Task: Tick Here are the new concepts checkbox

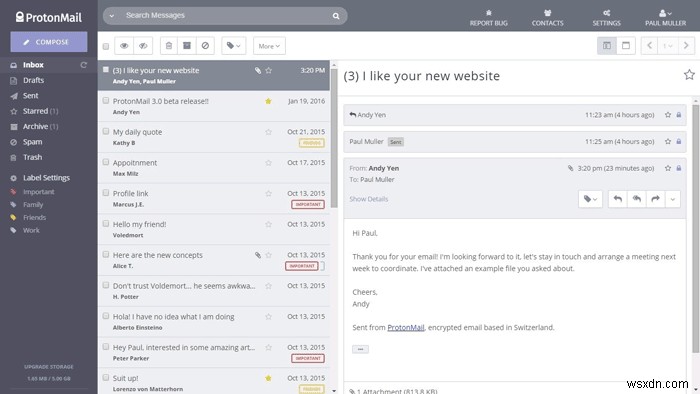Action: [106, 255]
